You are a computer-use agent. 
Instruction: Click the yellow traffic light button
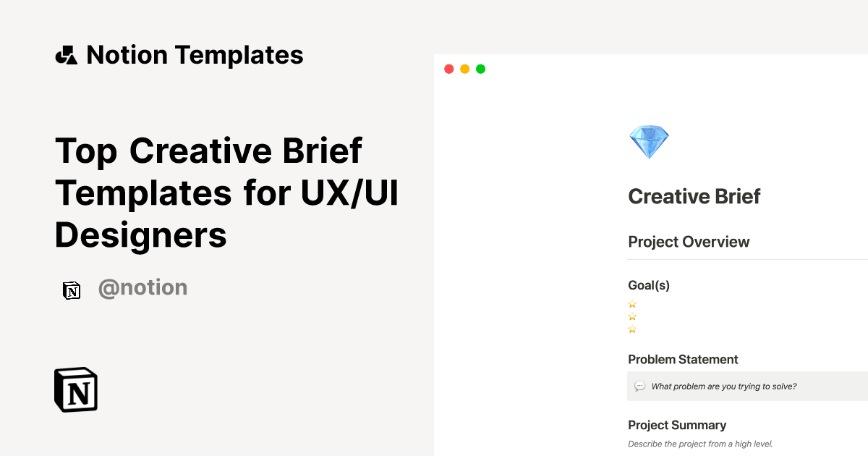click(x=464, y=68)
